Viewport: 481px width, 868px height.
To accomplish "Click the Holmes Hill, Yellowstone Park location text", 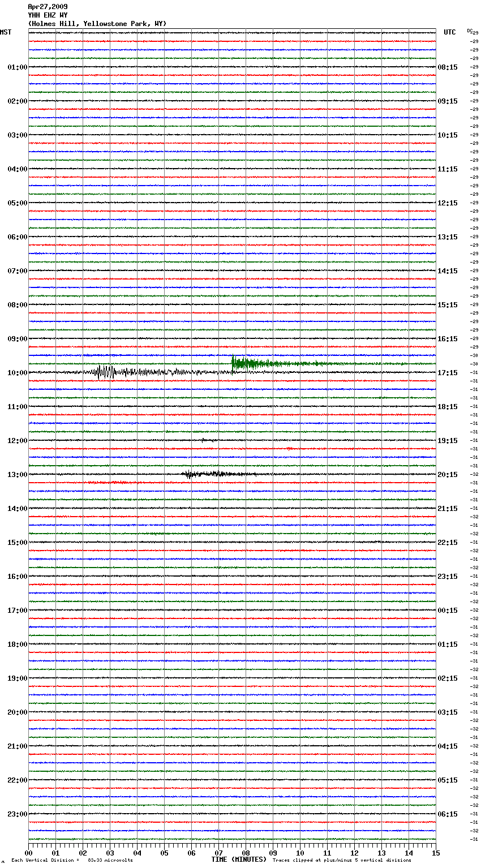I will click(97, 24).
